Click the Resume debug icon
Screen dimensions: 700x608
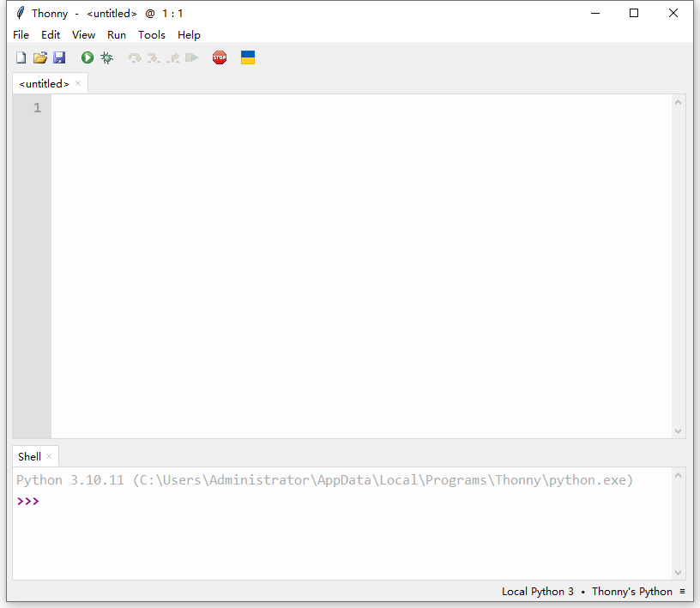[x=191, y=57]
